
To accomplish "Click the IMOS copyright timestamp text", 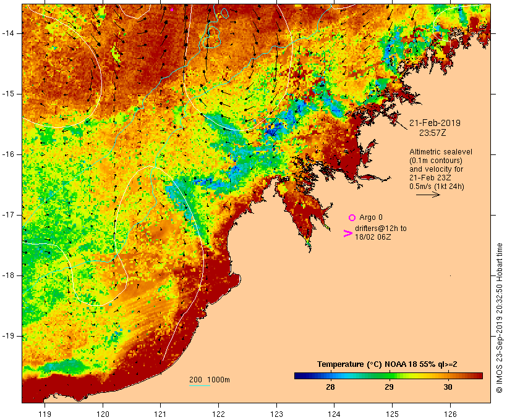I will [x=499, y=318].
